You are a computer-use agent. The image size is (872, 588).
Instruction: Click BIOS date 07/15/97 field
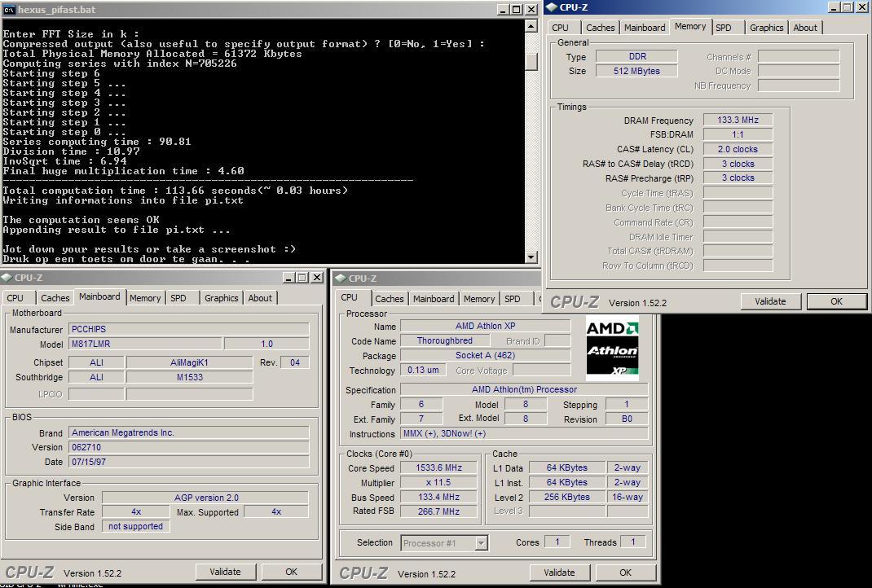click(x=188, y=462)
